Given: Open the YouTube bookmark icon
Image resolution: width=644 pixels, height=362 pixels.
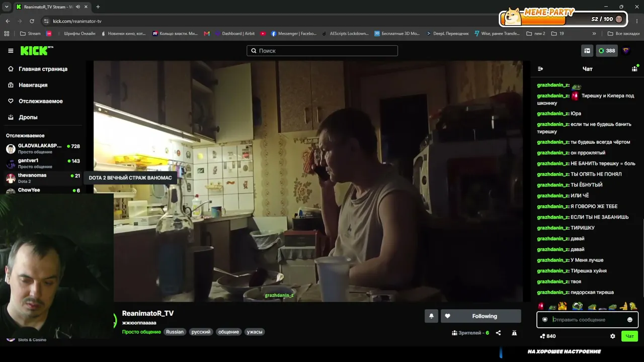Looking at the screenshot, I should pyautogui.click(x=263, y=34).
